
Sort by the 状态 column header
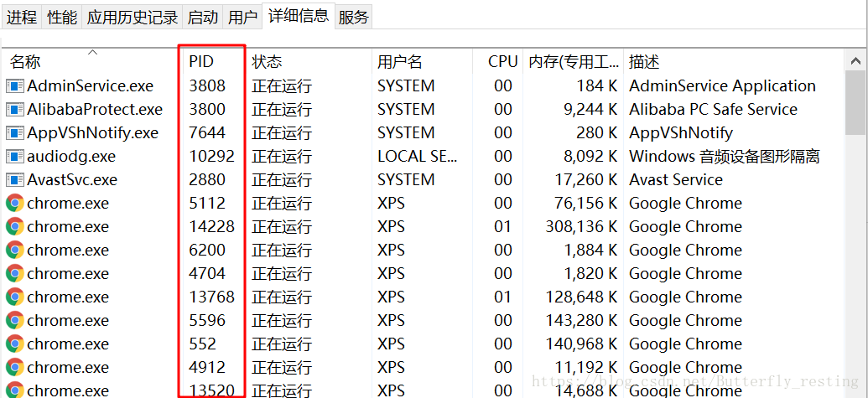[x=309, y=61]
